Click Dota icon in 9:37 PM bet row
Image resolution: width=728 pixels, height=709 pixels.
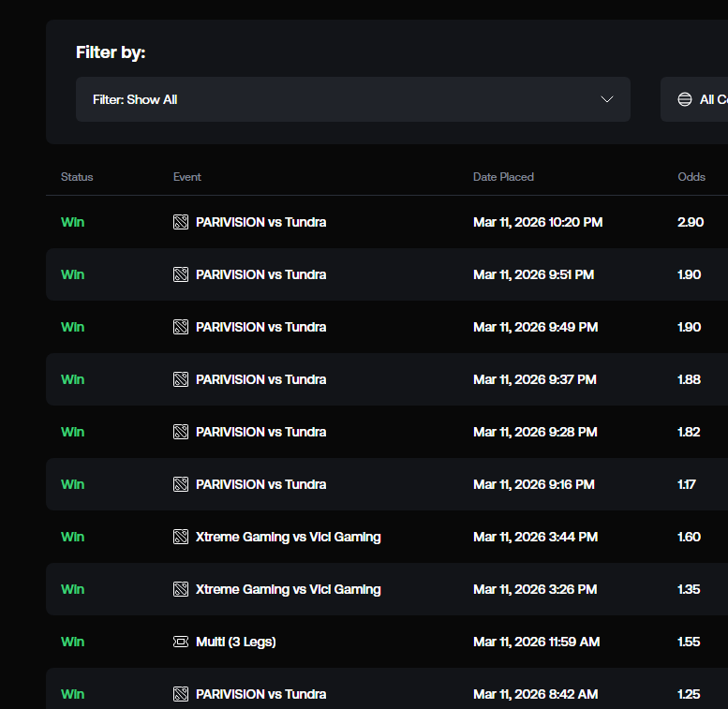(181, 379)
